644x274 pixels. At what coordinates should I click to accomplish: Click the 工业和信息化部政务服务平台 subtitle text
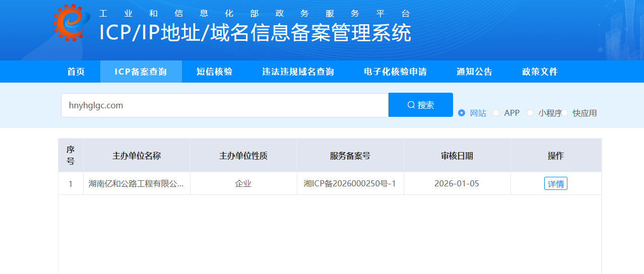tap(254, 14)
